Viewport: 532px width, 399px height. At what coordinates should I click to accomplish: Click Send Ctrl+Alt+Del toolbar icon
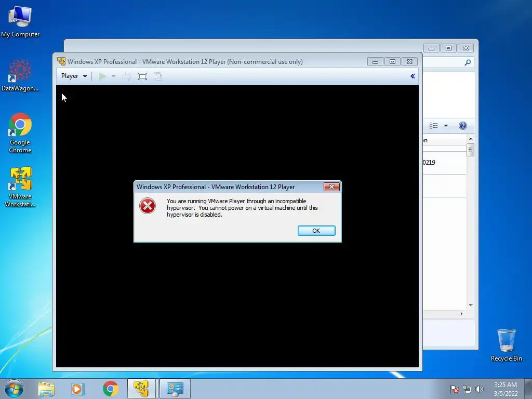point(127,76)
